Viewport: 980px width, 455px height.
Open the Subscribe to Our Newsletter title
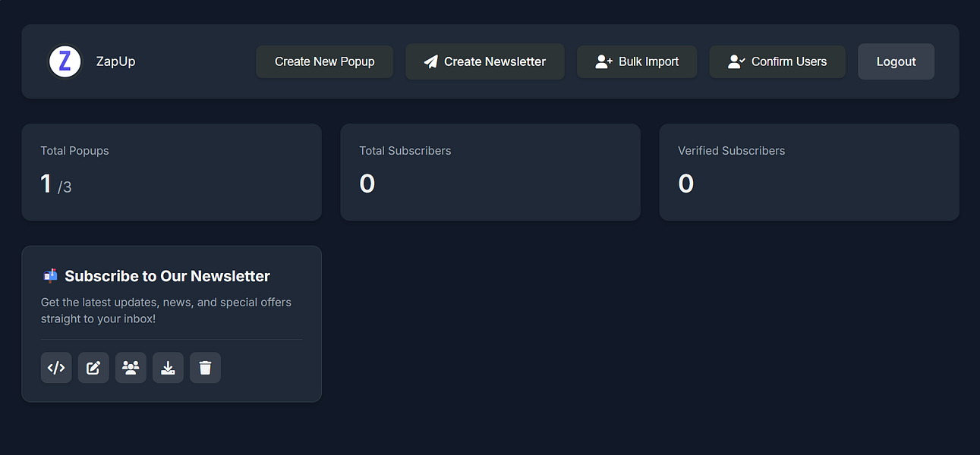pos(167,276)
